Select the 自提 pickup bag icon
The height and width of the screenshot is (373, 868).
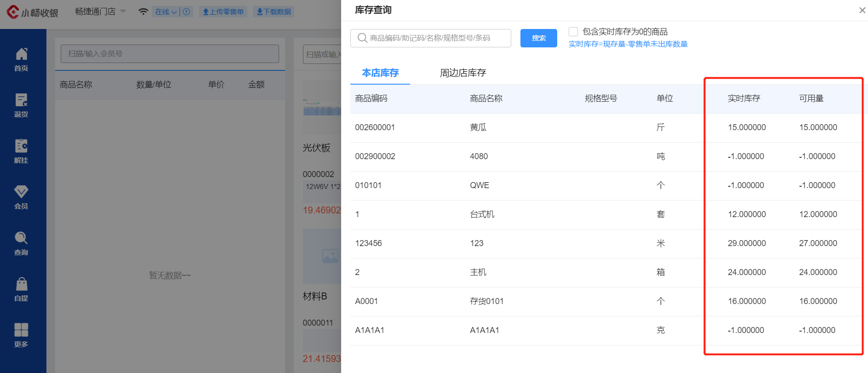pos(21,289)
